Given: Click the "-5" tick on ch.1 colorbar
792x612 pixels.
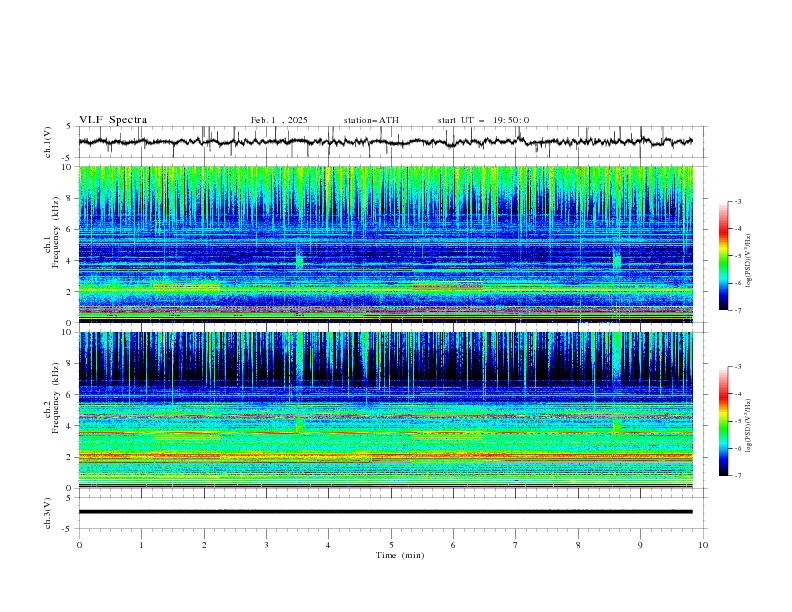Looking at the screenshot, I should [737, 256].
